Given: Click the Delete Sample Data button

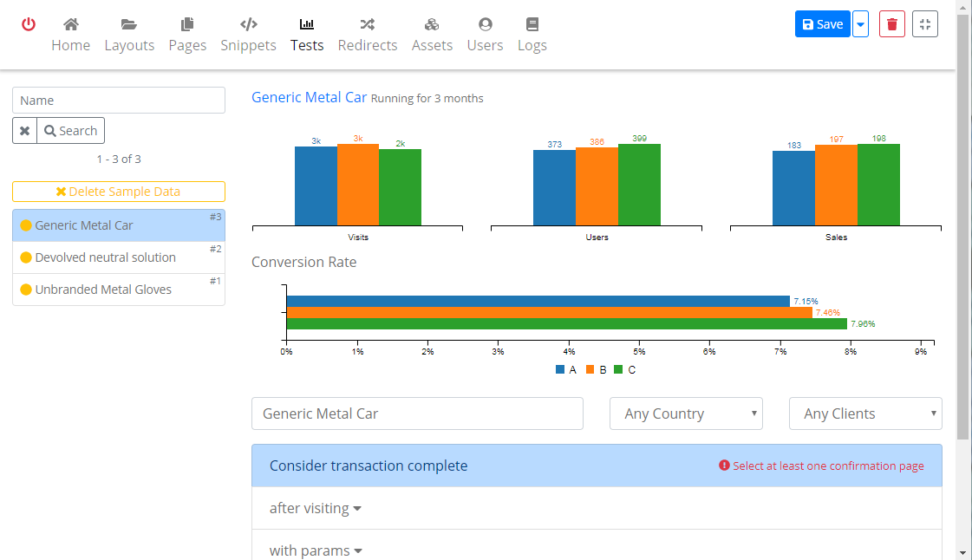Looking at the screenshot, I should tap(119, 192).
